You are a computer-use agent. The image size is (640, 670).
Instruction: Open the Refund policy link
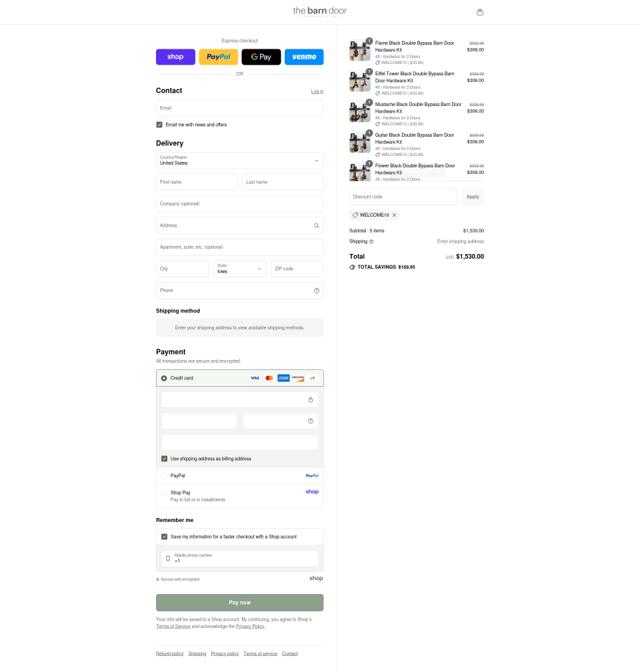pos(170,654)
